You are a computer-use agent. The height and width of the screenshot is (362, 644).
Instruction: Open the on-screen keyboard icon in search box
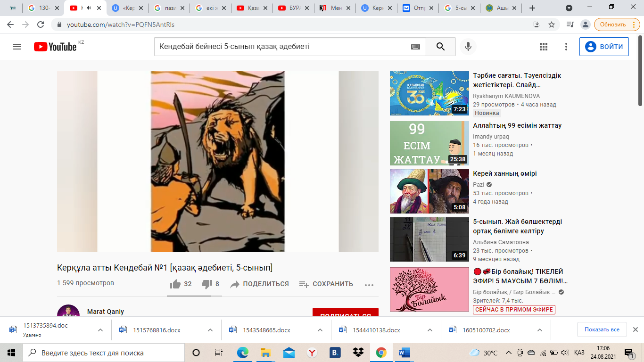point(415,47)
